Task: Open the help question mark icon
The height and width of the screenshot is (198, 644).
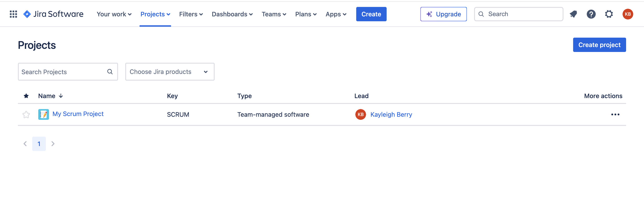Action: 591,14
